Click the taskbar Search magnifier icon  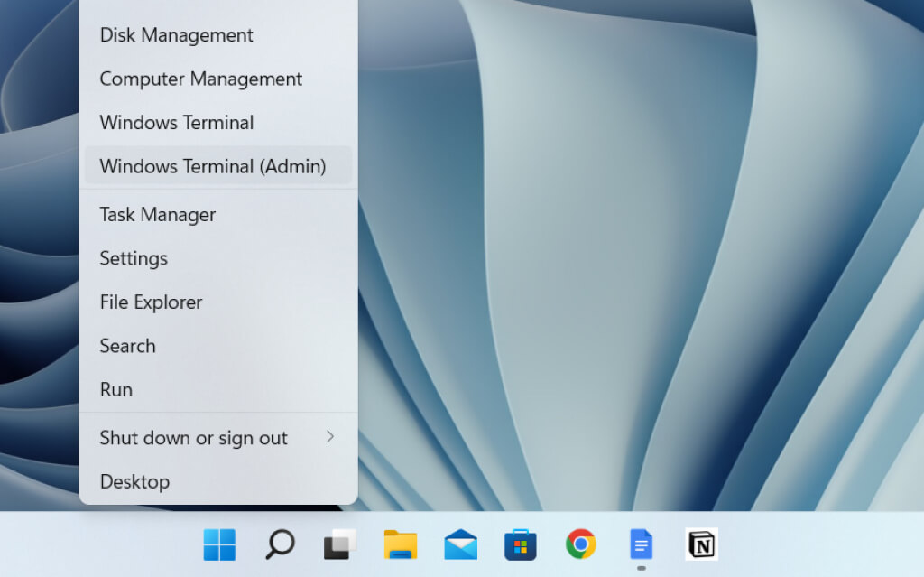(x=280, y=544)
